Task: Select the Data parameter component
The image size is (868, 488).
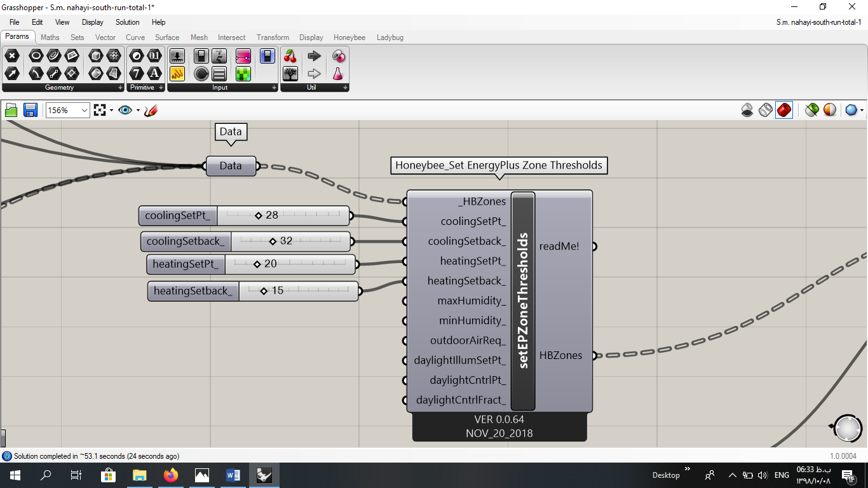Action: click(231, 166)
